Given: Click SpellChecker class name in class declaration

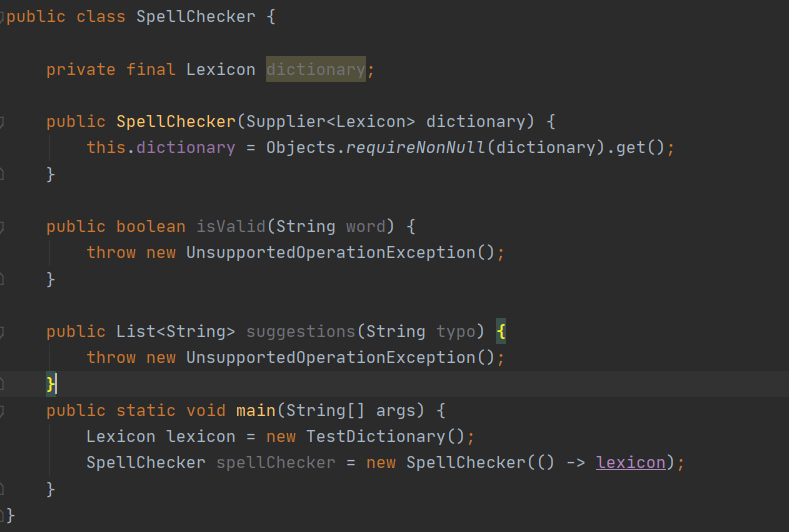Looking at the screenshot, I should pos(196,17).
